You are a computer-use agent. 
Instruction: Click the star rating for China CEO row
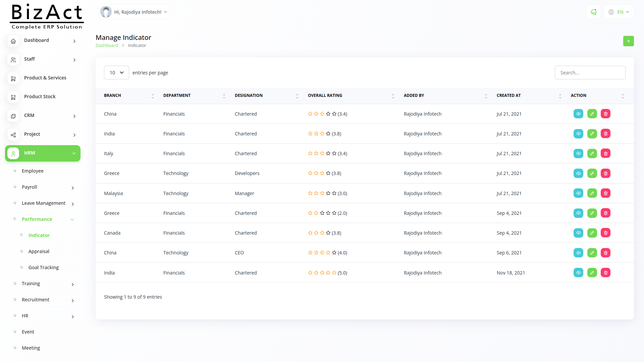coord(322,253)
